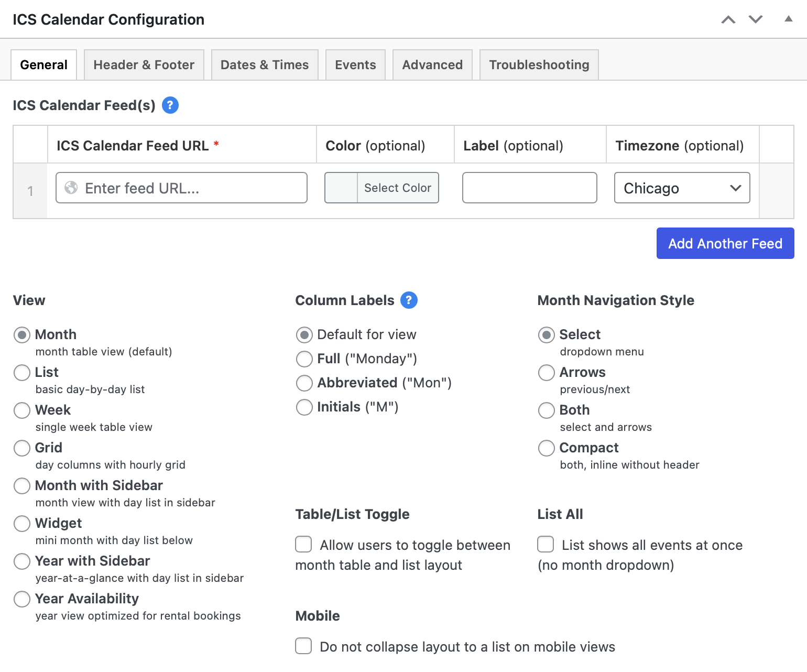Move the panel up with the up chevron
Screen dimensions: 807x672
point(728,20)
